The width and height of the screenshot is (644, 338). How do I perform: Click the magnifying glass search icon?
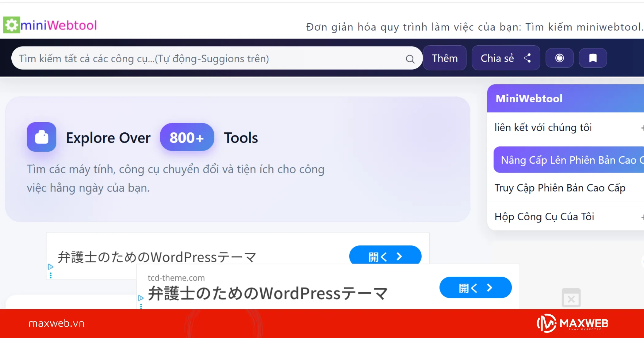[410, 58]
